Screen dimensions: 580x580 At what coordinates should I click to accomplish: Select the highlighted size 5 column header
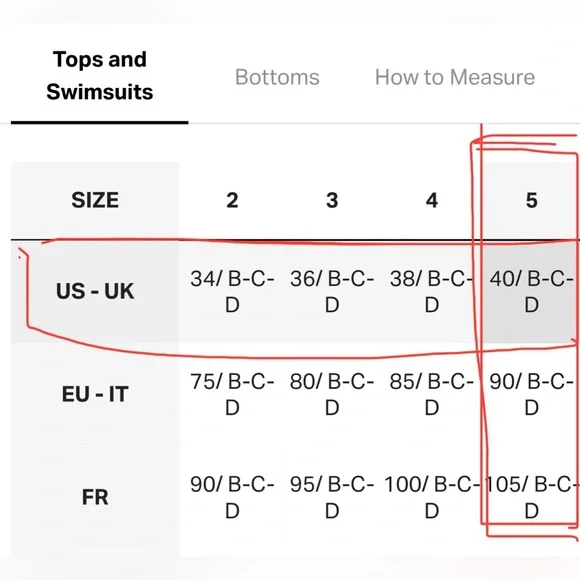[x=532, y=200]
